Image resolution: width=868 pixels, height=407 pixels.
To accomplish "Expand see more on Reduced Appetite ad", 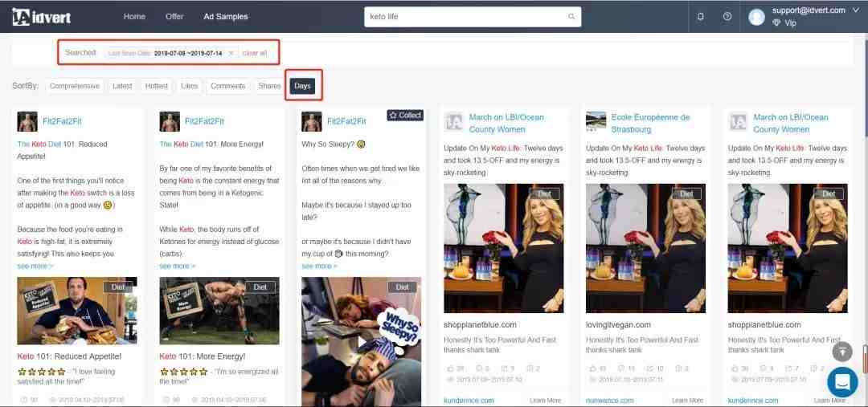I will point(35,266).
